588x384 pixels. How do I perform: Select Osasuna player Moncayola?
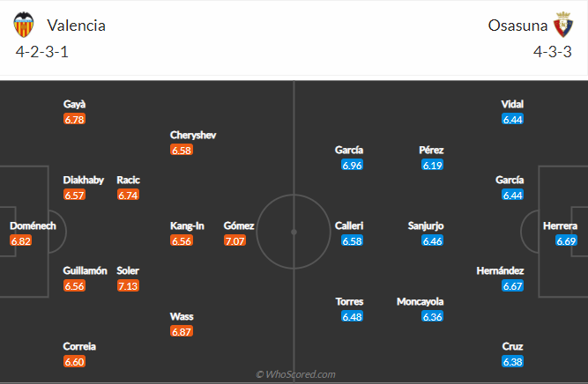coord(421,301)
